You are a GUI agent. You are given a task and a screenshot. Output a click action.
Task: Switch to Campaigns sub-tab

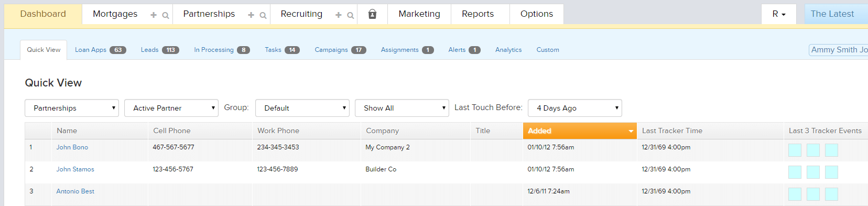click(340, 50)
